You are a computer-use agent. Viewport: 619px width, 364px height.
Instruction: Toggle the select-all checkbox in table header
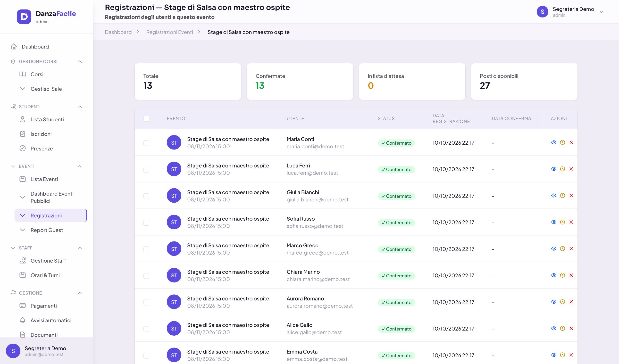146,119
